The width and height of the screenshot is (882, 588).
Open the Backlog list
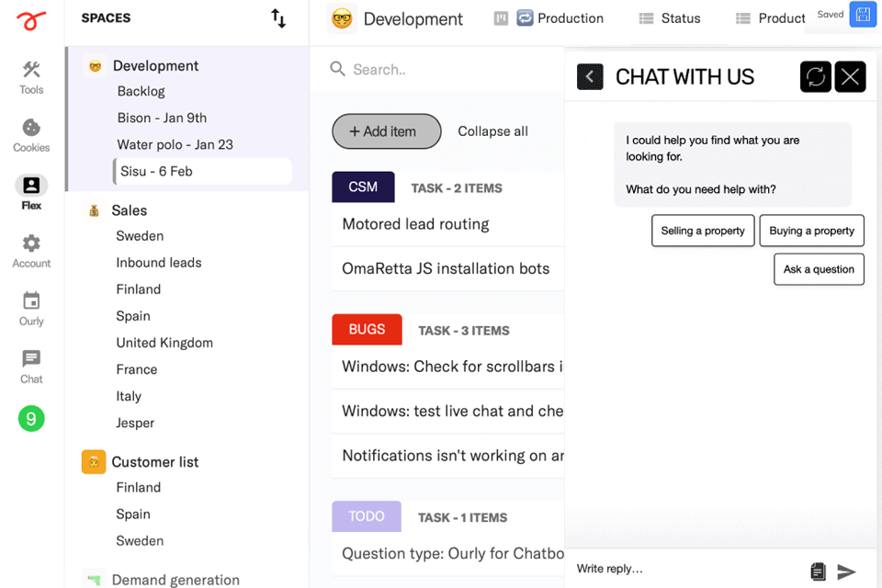(141, 91)
